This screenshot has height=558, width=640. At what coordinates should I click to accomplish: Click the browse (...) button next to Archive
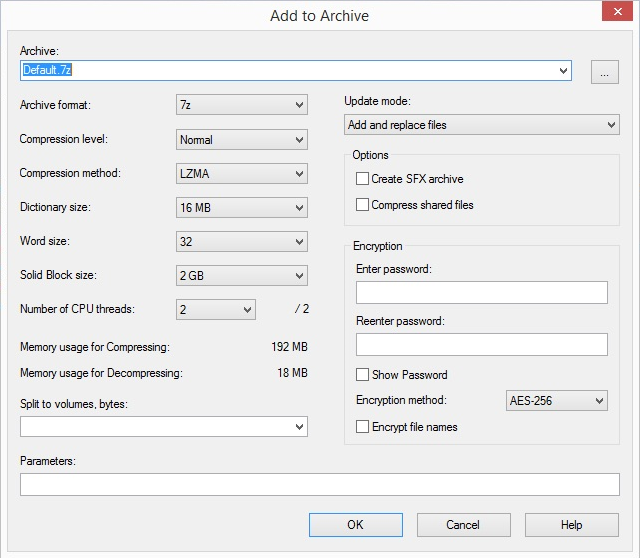[x=605, y=71]
